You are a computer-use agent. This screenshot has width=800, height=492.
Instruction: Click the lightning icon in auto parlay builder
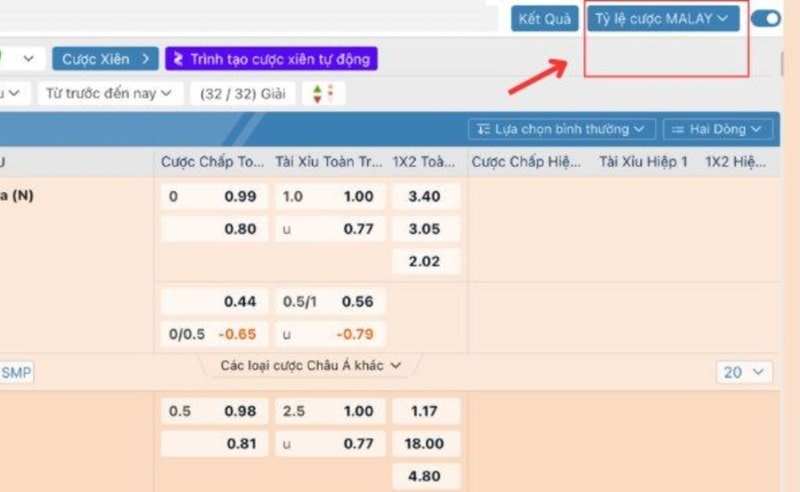click(178, 59)
